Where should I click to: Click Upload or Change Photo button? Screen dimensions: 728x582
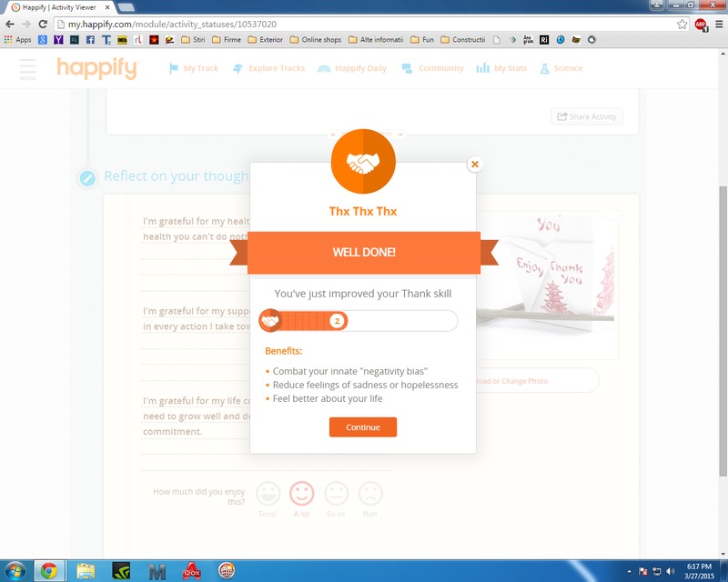coord(537,381)
